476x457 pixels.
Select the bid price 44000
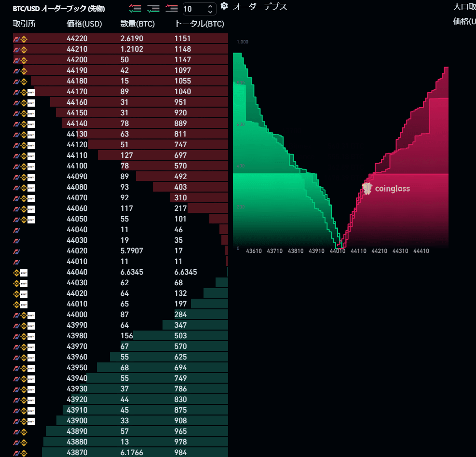(77, 315)
